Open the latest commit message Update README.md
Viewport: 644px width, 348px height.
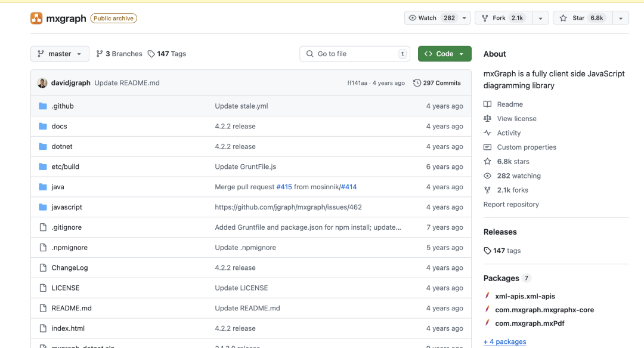[x=127, y=83]
